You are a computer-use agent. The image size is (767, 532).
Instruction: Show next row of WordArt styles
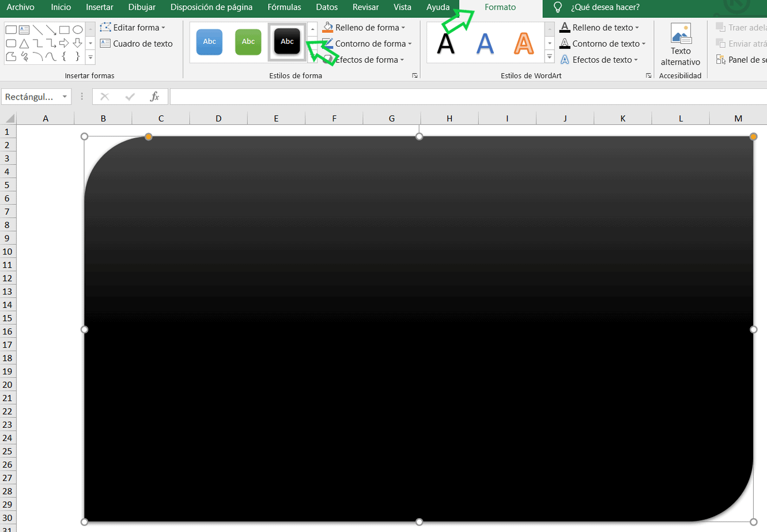coord(549,43)
